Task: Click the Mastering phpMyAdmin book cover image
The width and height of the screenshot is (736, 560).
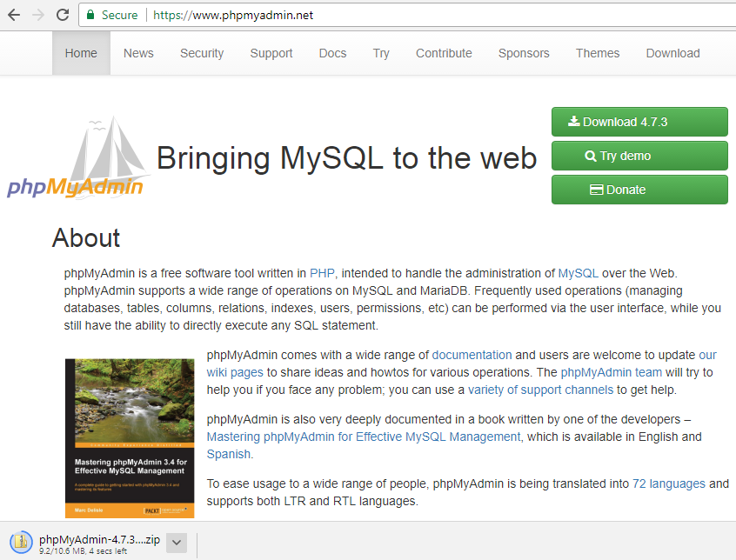Action: pyautogui.click(x=130, y=438)
